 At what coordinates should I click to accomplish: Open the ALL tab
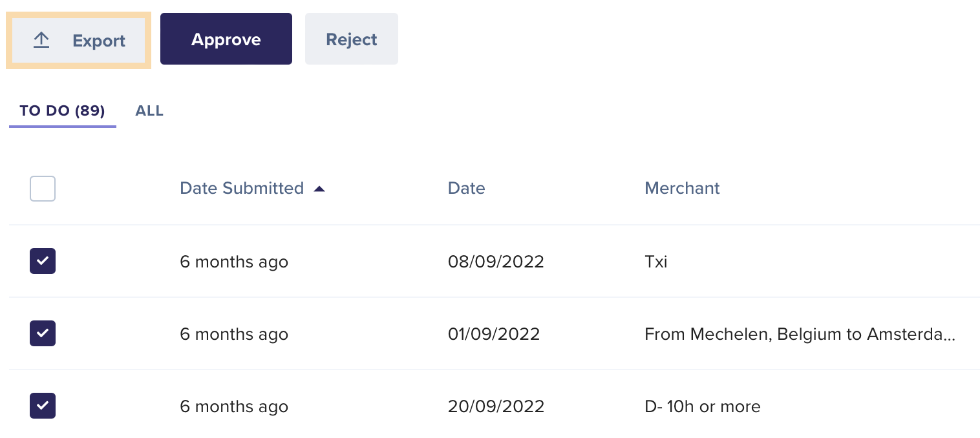click(x=149, y=110)
